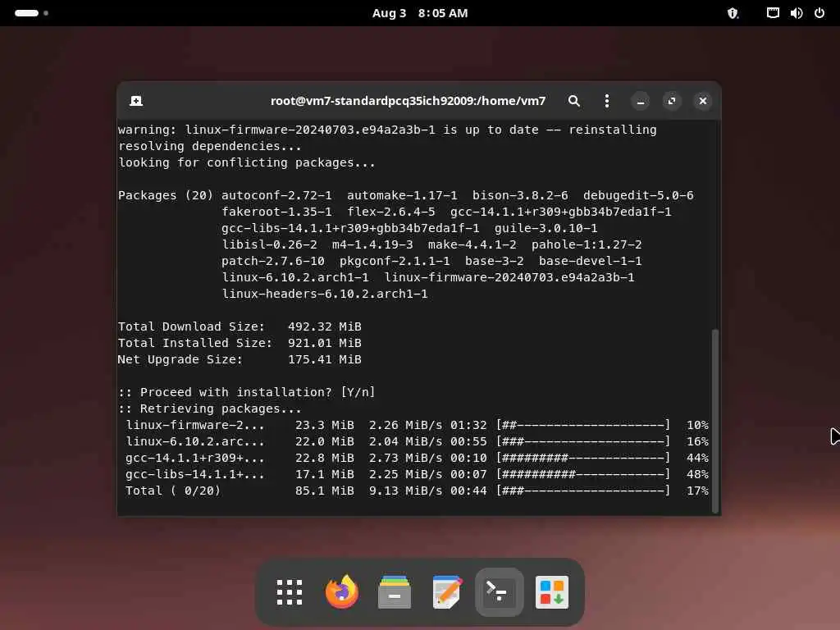
Task: Click 'base-devel-1-1' package name
Action: point(591,261)
